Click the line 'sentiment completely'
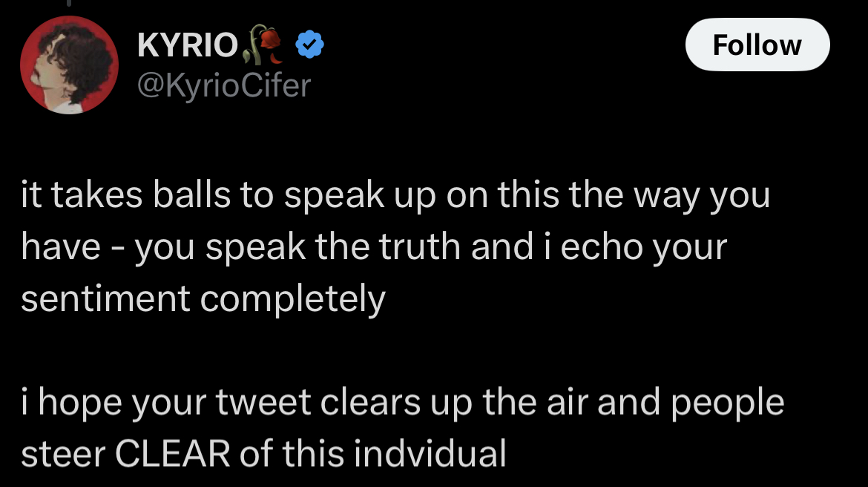 point(203,298)
